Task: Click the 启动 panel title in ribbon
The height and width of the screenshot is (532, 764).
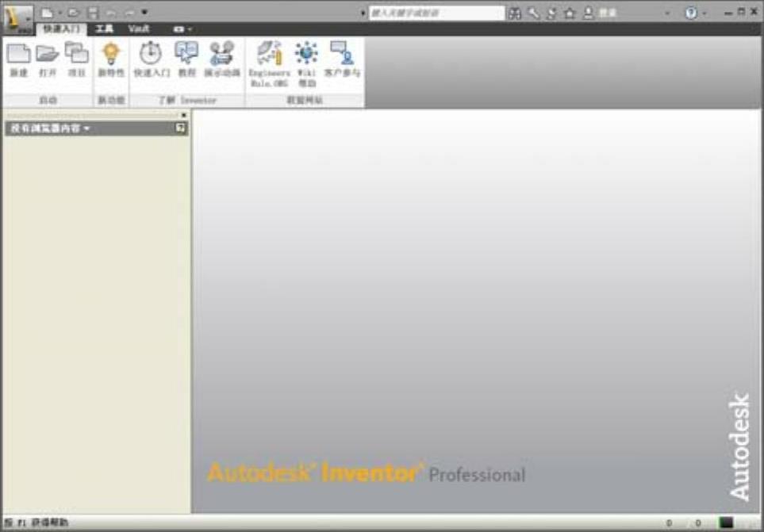Action: [48, 100]
